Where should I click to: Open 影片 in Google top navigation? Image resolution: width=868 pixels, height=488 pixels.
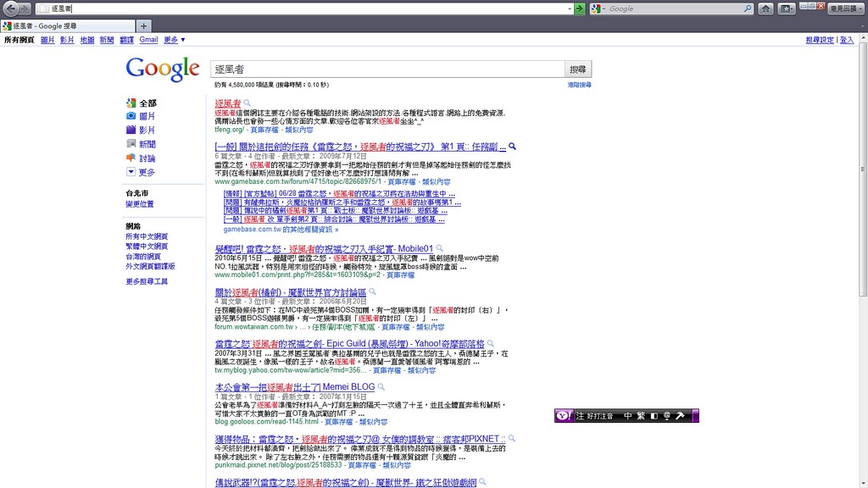click(67, 40)
